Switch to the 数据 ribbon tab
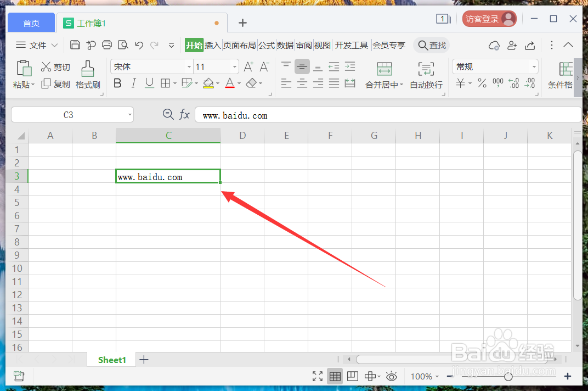This screenshot has height=391, width=588. click(x=285, y=45)
